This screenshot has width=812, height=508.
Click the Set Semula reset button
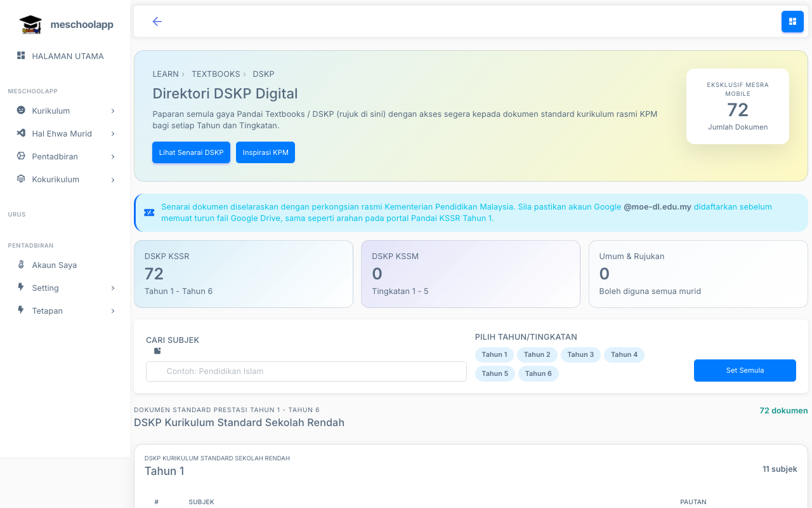point(745,370)
